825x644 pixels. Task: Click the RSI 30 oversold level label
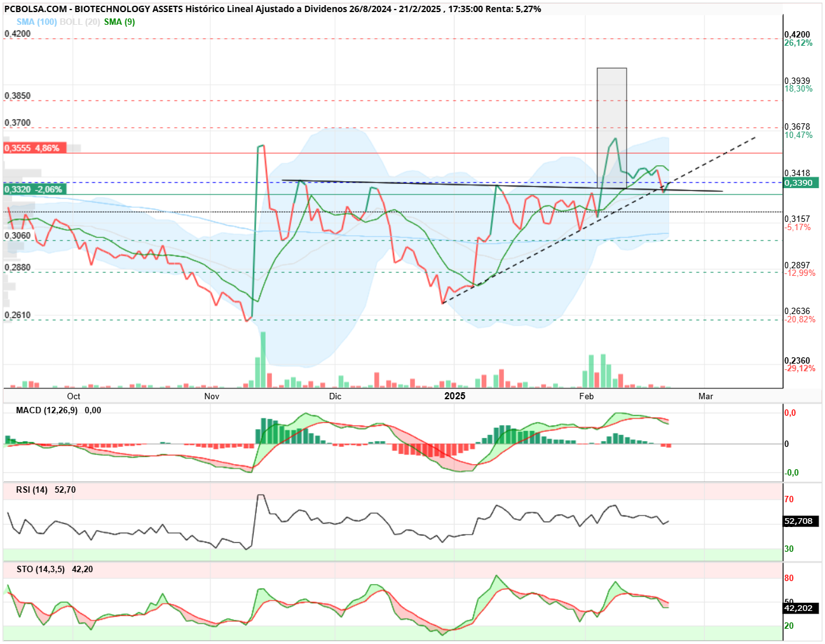(789, 549)
